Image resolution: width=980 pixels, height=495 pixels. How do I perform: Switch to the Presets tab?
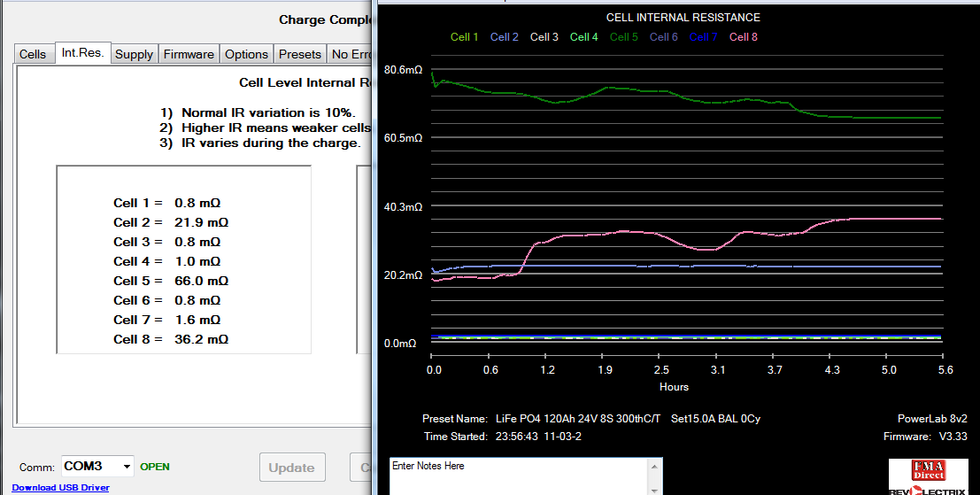(x=300, y=54)
